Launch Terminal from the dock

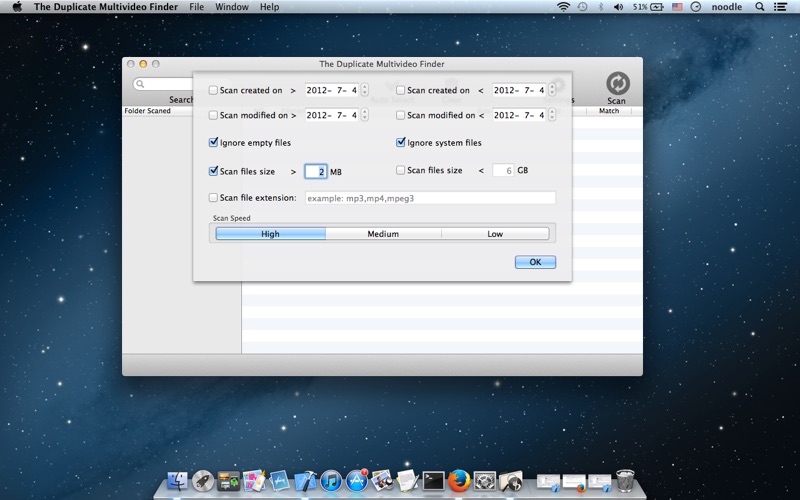point(433,481)
